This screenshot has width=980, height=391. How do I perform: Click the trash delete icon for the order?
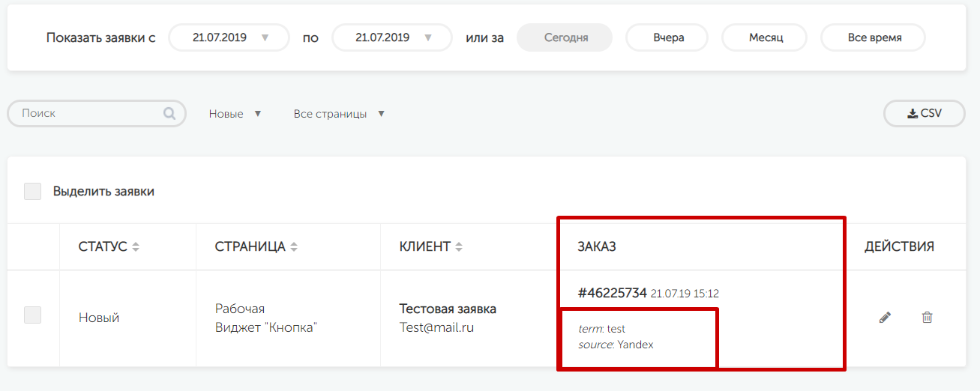point(927,318)
